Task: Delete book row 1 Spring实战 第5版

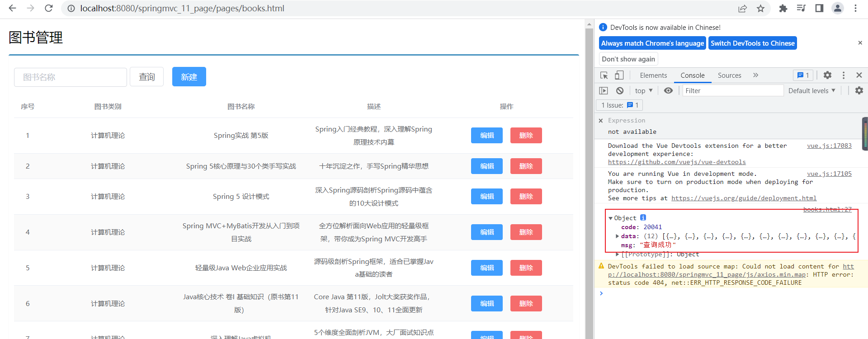Action: click(526, 136)
